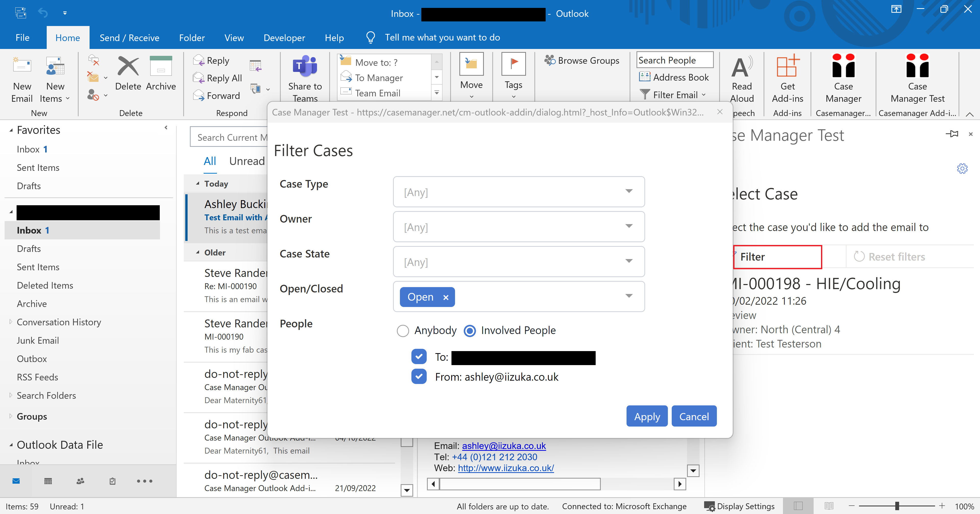
Task: Click Reset filters in task pane
Action: click(889, 257)
